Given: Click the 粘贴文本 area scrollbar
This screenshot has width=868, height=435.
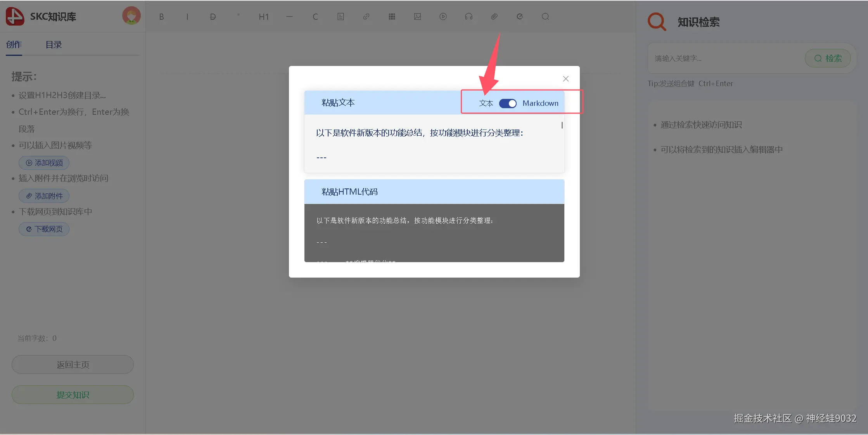Looking at the screenshot, I should 562,126.
